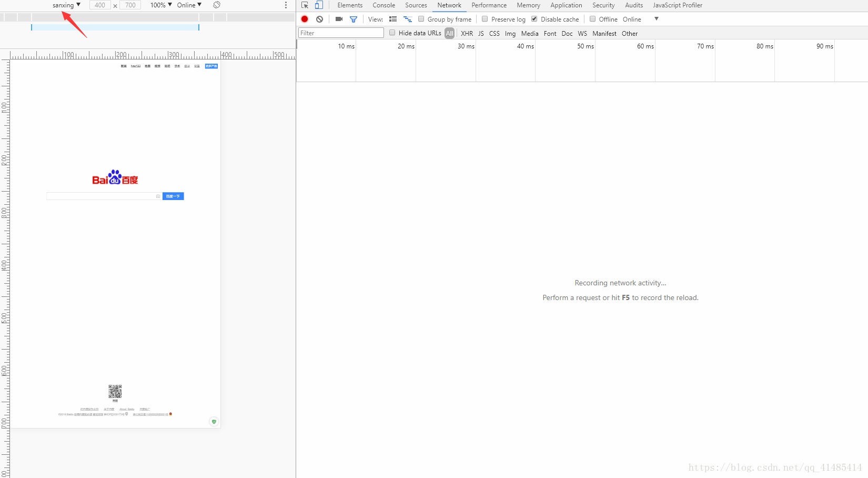Click the viewport width field showing 400
The height and width of the screenshot is (478, 868).
pos(100,5)
